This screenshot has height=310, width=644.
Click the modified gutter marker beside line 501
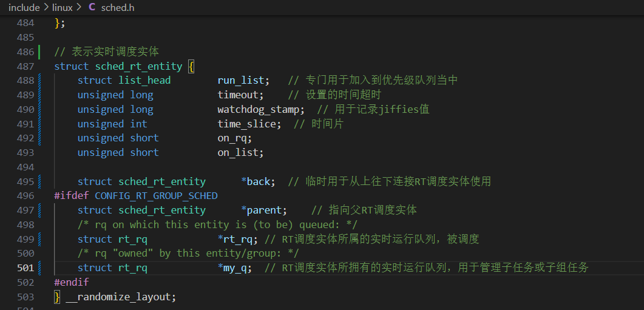pyautogui.click(x=39, y=268)
